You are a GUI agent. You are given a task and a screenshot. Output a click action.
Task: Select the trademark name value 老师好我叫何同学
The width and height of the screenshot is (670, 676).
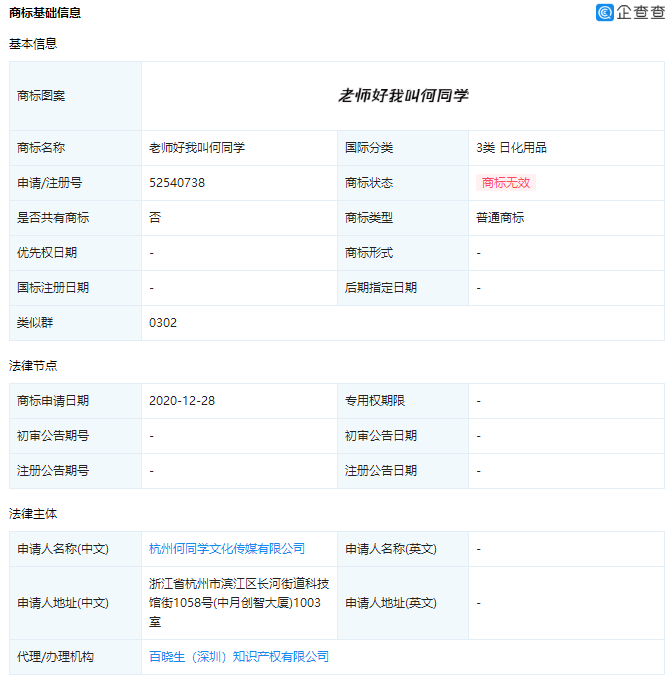197,148
